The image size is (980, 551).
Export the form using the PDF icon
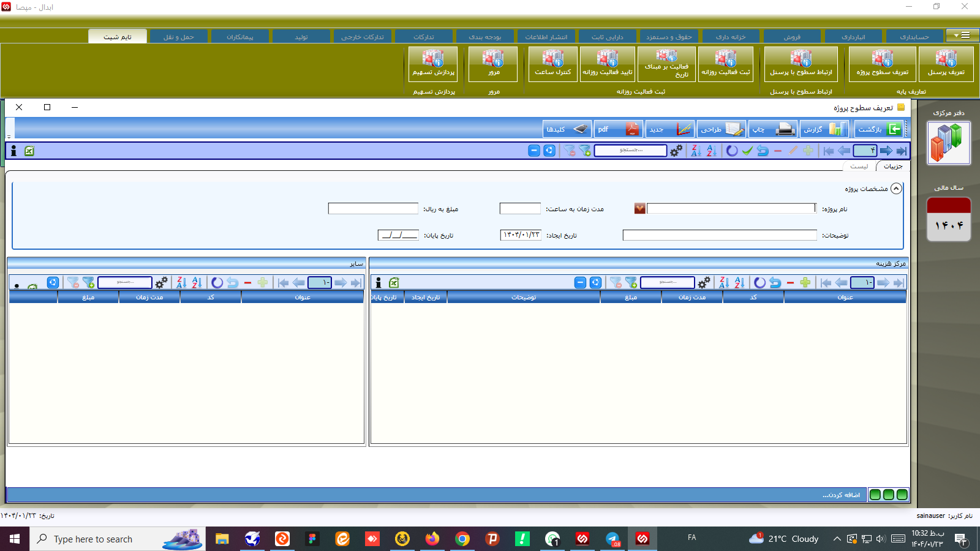pos(618,129)
